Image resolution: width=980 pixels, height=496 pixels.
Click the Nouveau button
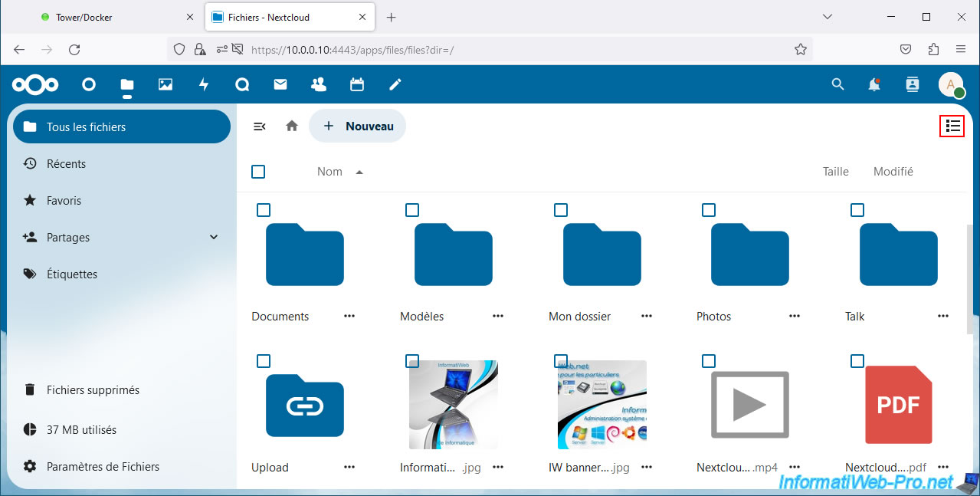click(x=358, y=126)
